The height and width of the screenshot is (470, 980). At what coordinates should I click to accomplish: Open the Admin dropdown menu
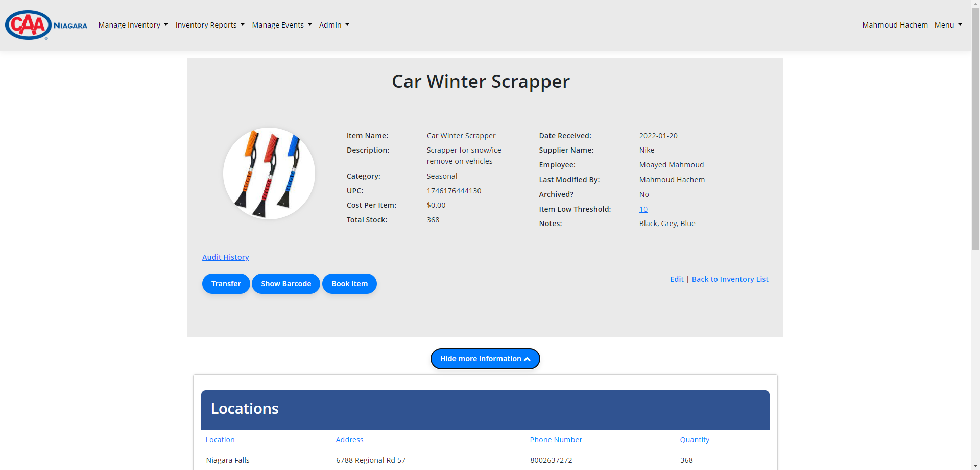click(334, 25)
